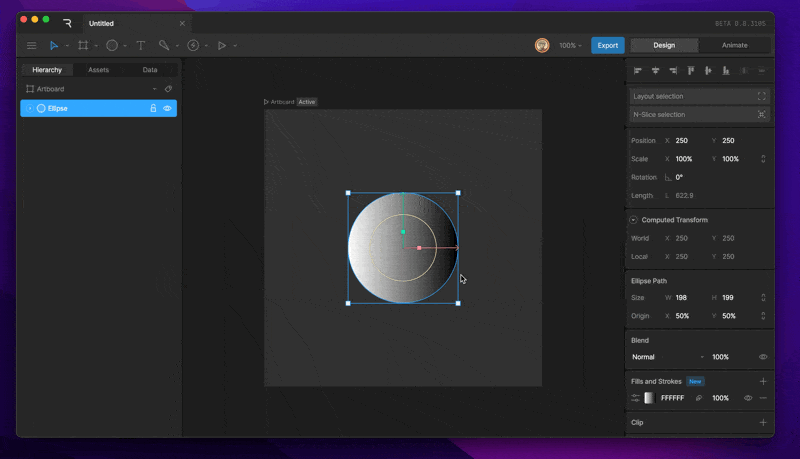The height and width of the screenshot is (459, 800).
Task: Hide the FFFFFF fill with eye icon
Action: [747, 398]
